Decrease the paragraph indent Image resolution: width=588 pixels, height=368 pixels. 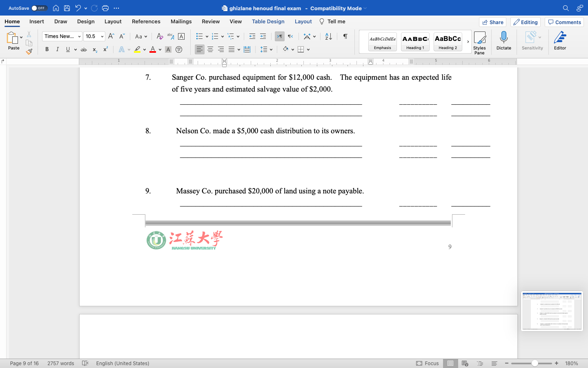[x=252, y=36]
